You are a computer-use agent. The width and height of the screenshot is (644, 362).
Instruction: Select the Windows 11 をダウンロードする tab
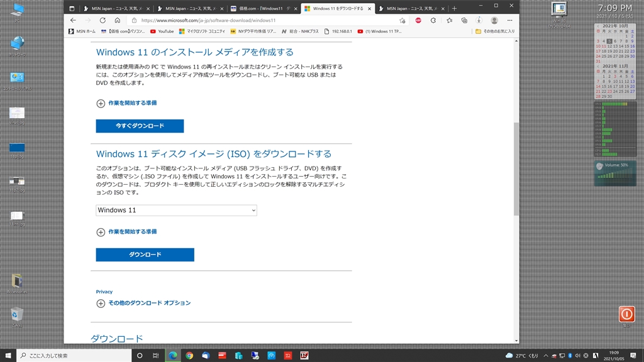(338, 8)
